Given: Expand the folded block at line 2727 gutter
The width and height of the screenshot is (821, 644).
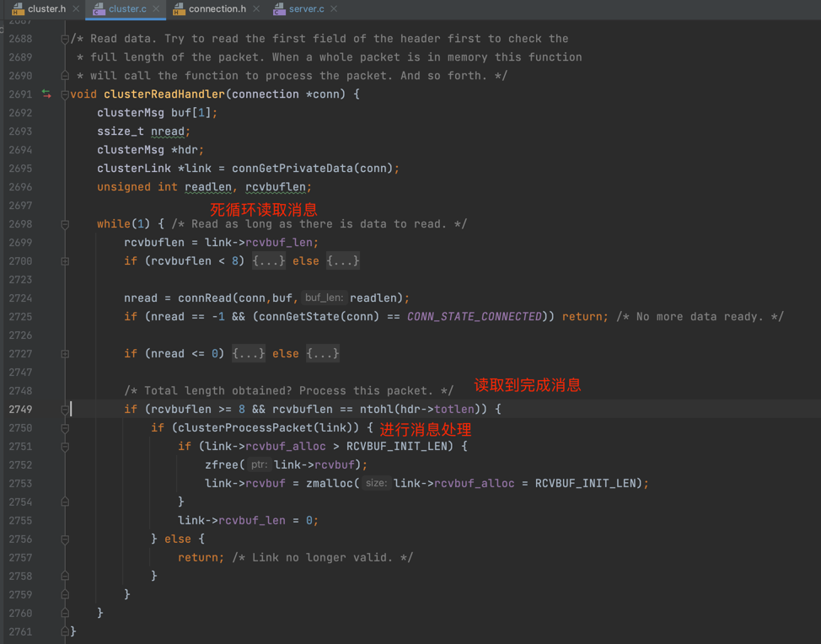Looking at the screenshot, I should click(x=65, y=353).
